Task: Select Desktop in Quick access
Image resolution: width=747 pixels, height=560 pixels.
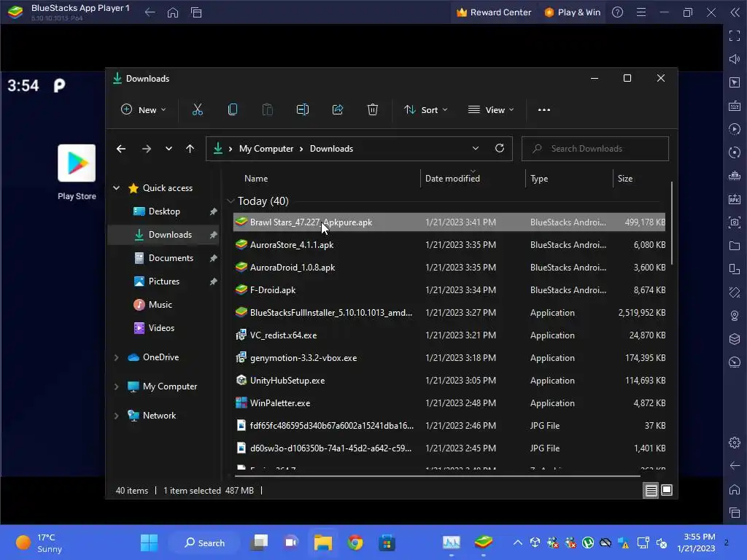Action: (164, 211)
